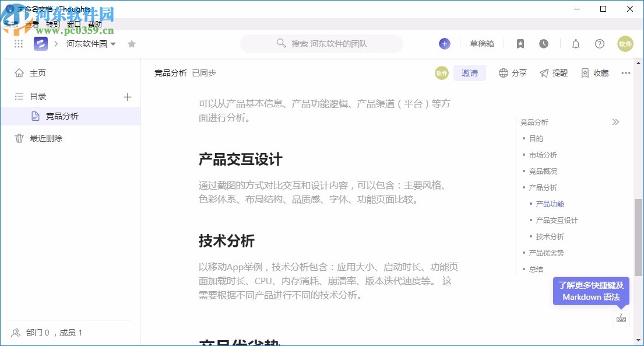Screen dimensions: 644x346
Task: Open the three-dot more options menu
Action: (x=627, y=72)
